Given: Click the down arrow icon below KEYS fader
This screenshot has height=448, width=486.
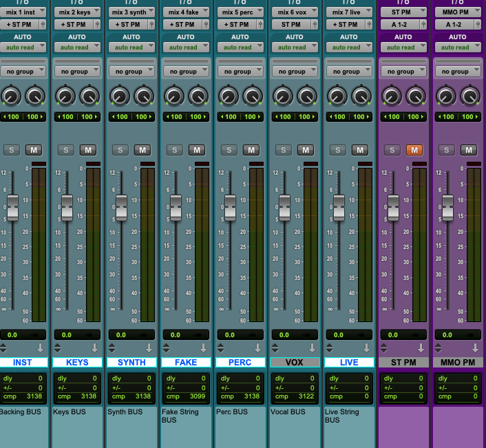Looking at the screenshot, I should (x=95, y=348).
